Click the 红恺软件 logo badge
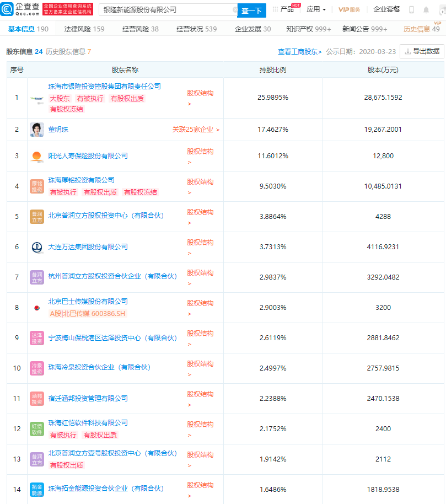Screen dimensions: 446x504 pos(37,429)
